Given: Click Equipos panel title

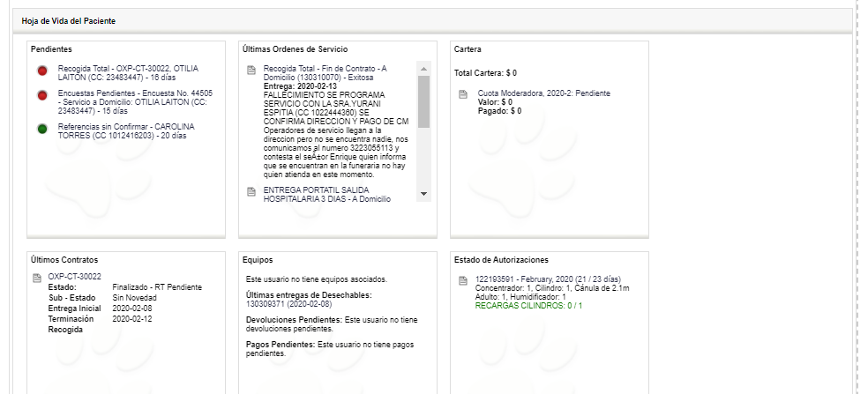Looking at the screenshot, I should (258, 259).
